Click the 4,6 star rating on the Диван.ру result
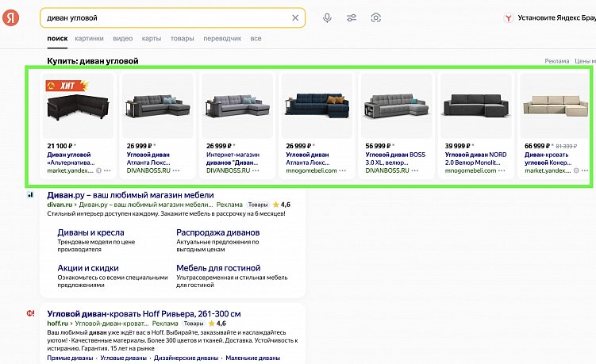 click(282, 205)
